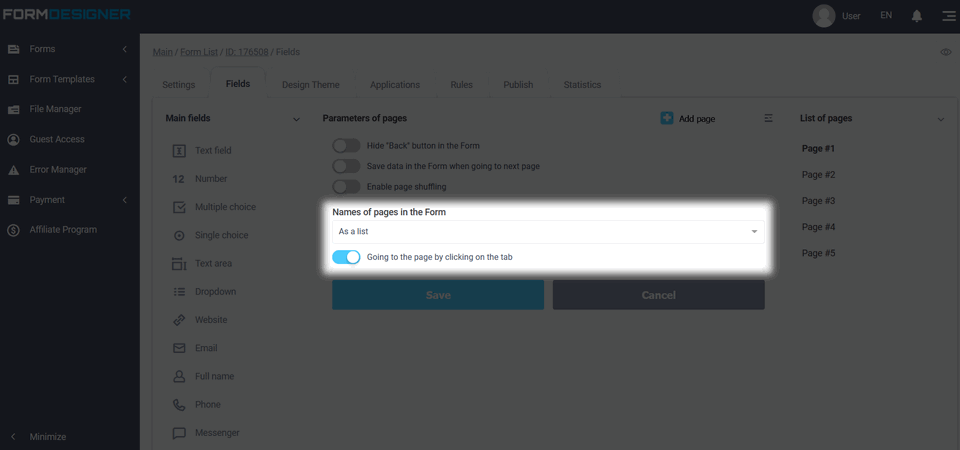The image size is (960, 450).
Task: Select the Single choice radio icon
Action: 179,236
